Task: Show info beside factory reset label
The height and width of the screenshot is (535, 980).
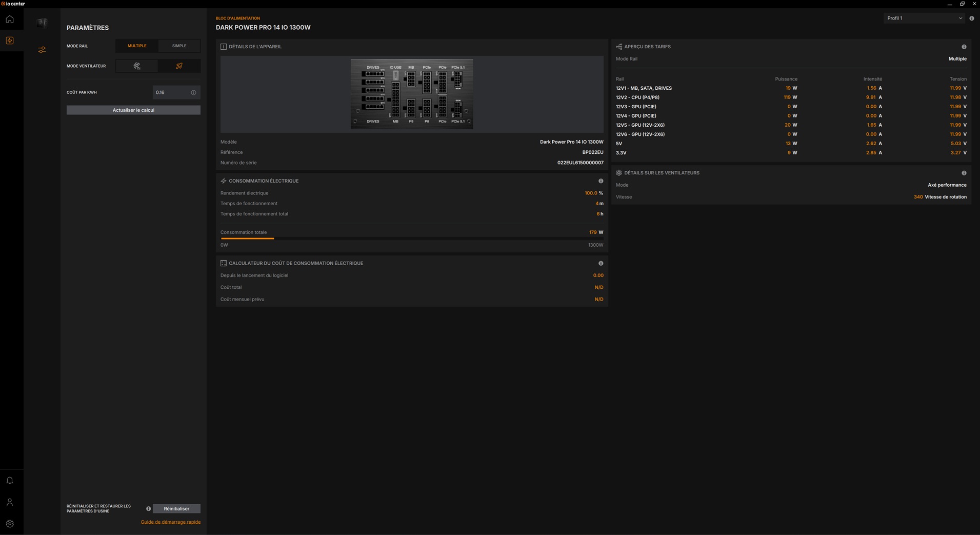Action: (x=149, y=509)
